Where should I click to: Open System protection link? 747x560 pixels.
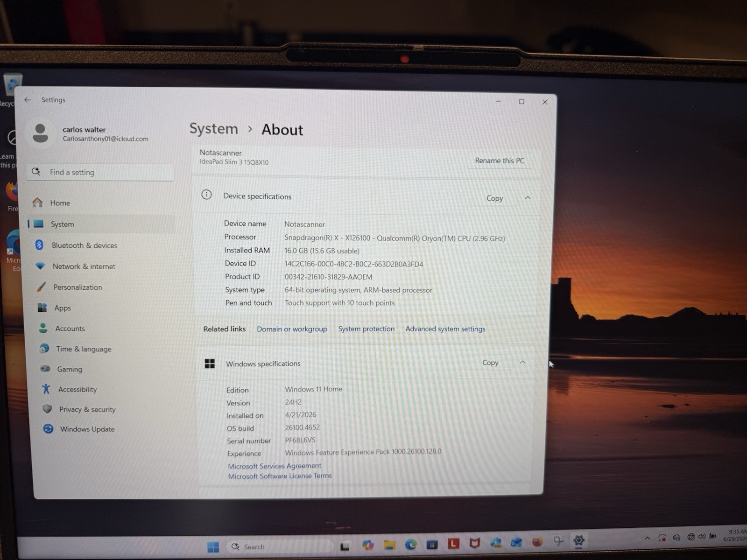point(366,329)
